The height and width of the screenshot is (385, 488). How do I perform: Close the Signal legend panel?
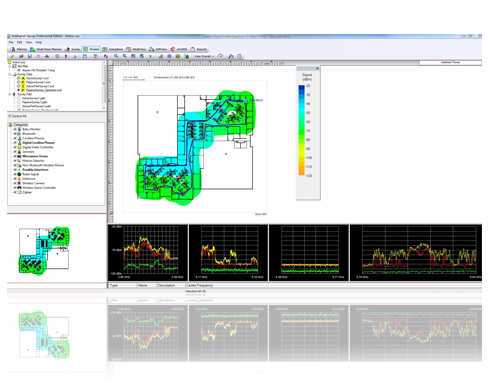coord(317,68)
